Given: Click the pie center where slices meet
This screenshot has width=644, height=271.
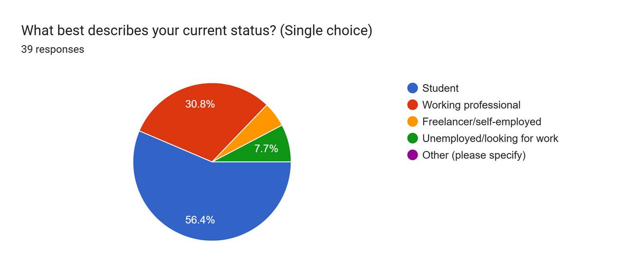Looking at the screenshot, I should [x=212, y=162].
